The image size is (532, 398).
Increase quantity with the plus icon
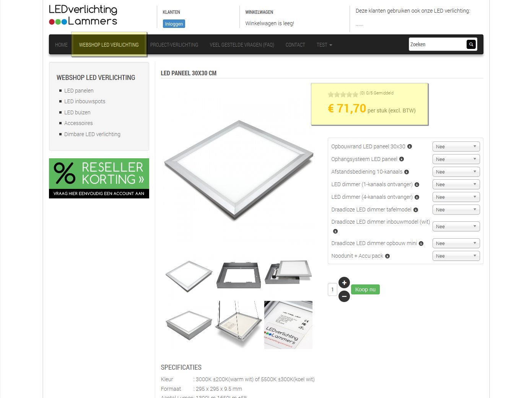click(x=344, y=283)
